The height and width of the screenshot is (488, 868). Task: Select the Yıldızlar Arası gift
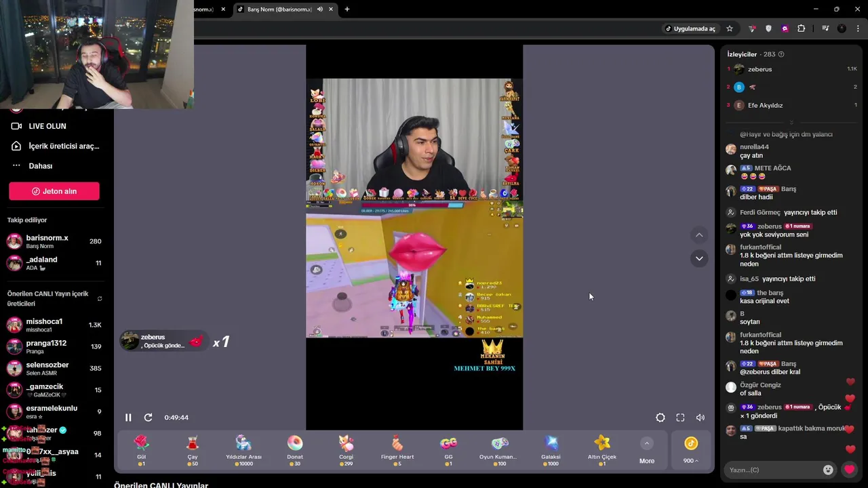(x=243, y=451)
